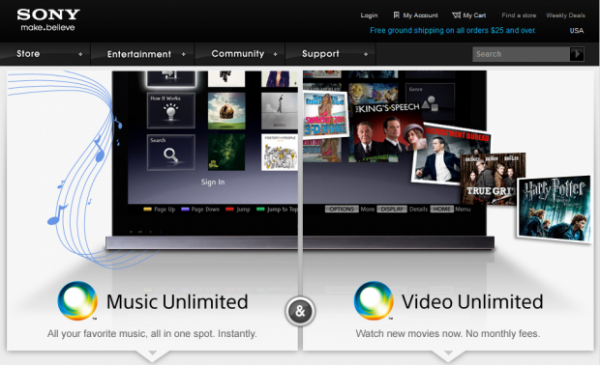
Task: Click the blue Page Down indicator
Action: 185,209
